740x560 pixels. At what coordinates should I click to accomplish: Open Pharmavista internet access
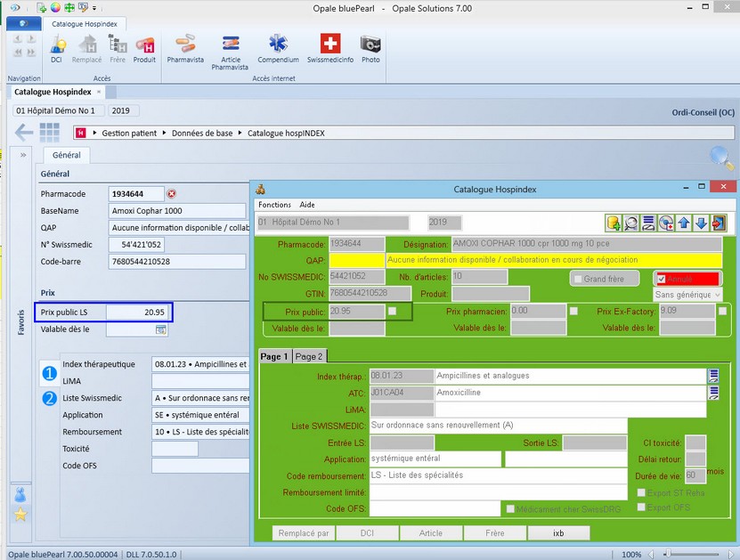click(185, 49)
